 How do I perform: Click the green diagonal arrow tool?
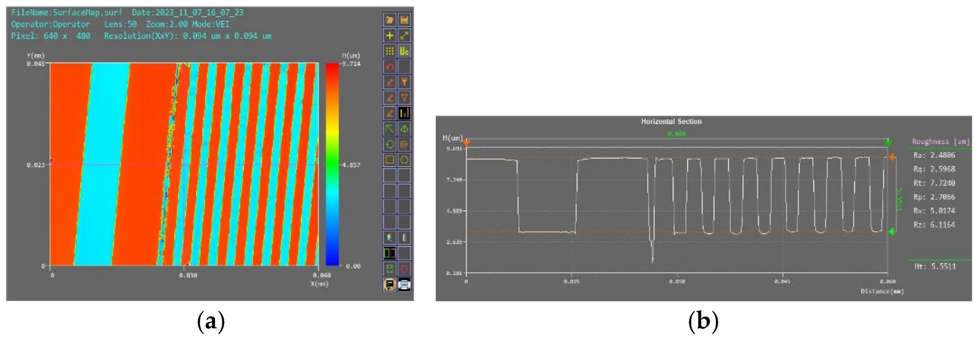click(x=390, y=129)
